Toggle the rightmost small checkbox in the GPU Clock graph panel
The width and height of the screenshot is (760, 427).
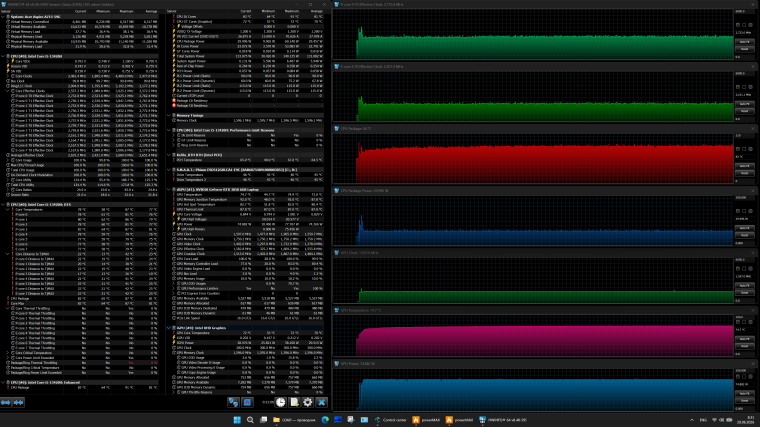tap(750, 269)
